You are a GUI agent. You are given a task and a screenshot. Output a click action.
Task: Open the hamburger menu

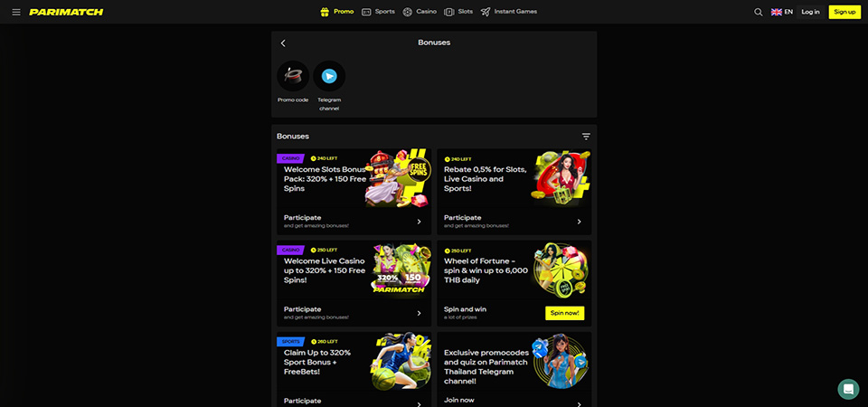(16, 12)
